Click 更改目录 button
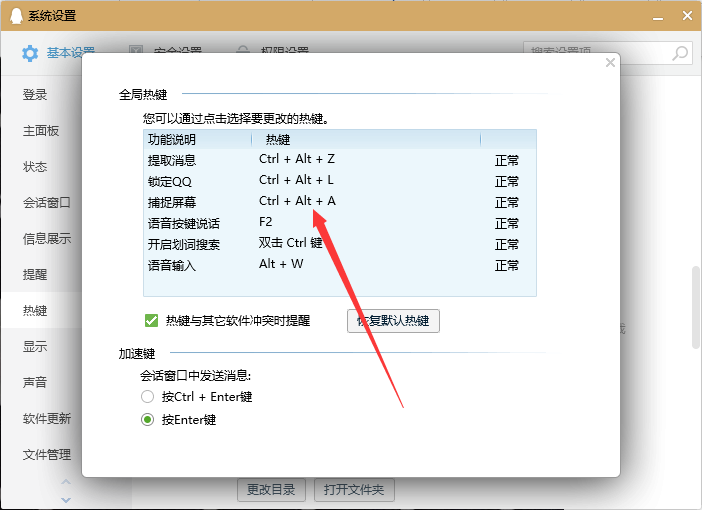The image size is (702, 510). tap(270, 489)
